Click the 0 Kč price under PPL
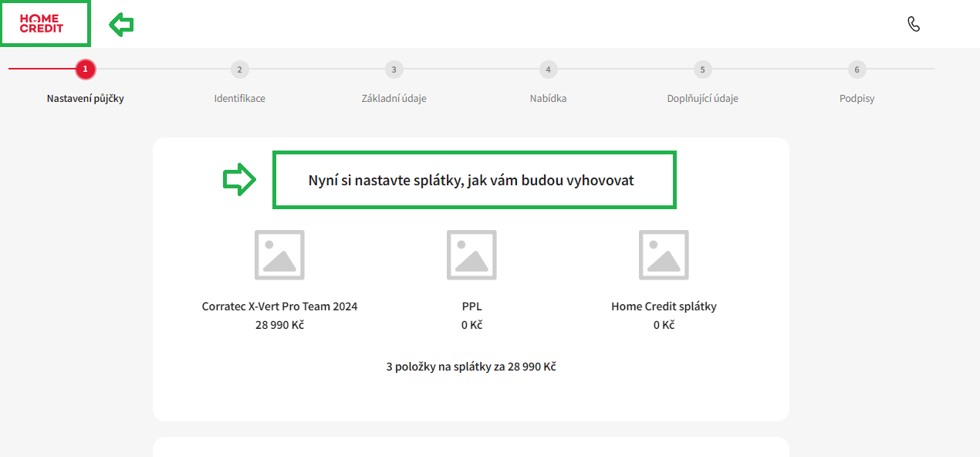 tap(471, 325)
